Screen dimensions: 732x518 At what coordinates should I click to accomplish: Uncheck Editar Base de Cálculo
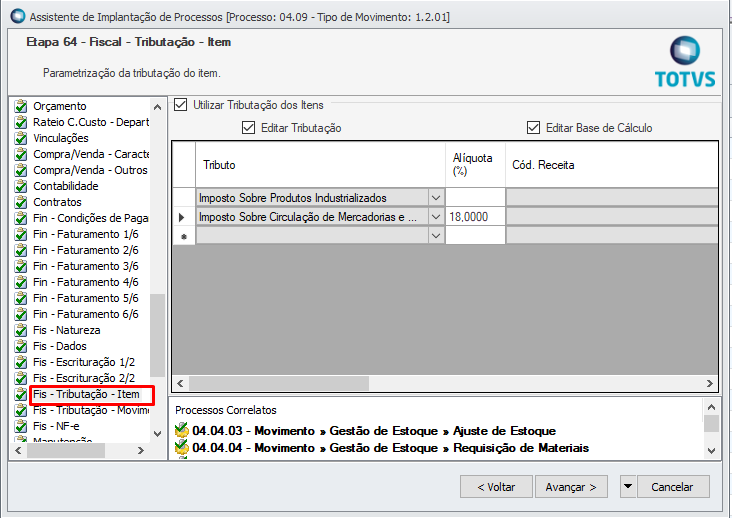tap(533, 127)
